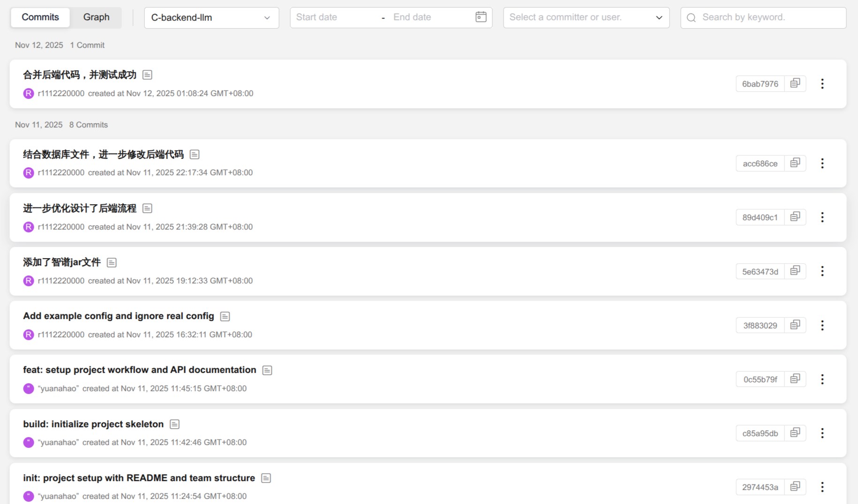This screenshot has width=858, height=504.
Task: Open the C-backend-llm branch dropdown
Action: [211, 18]
